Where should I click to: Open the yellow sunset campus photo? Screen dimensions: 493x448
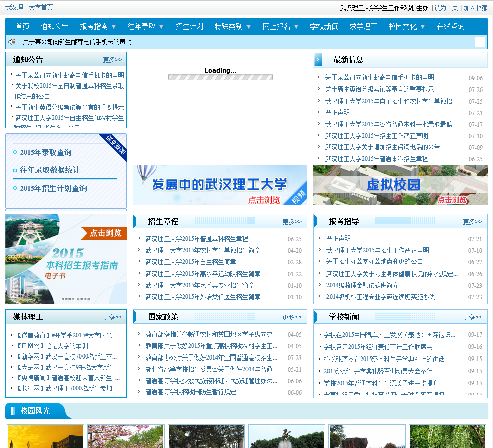[x=45, y=436]
